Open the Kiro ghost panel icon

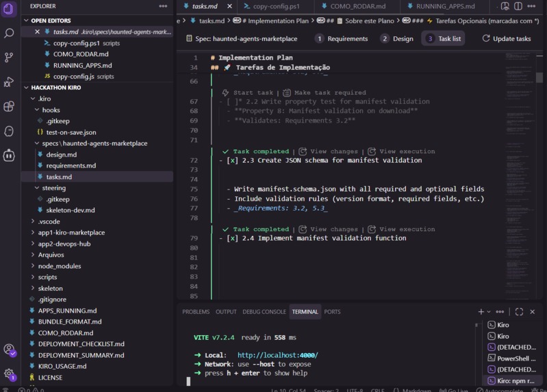9,131
